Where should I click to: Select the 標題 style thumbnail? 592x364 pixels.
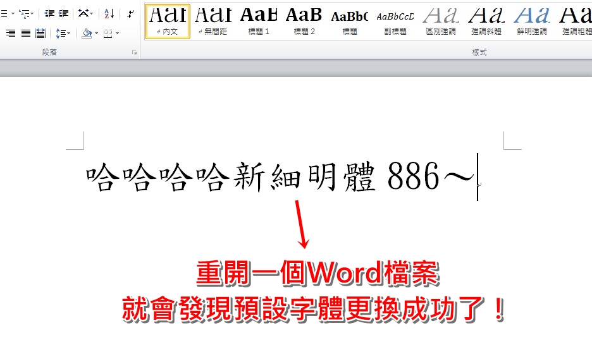pos(350,21)
